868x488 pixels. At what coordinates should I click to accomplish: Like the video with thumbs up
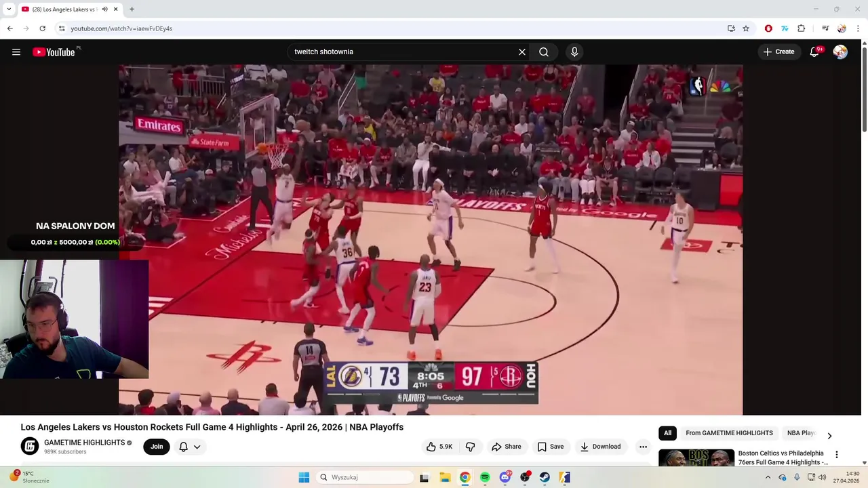(x=439, y=447)
